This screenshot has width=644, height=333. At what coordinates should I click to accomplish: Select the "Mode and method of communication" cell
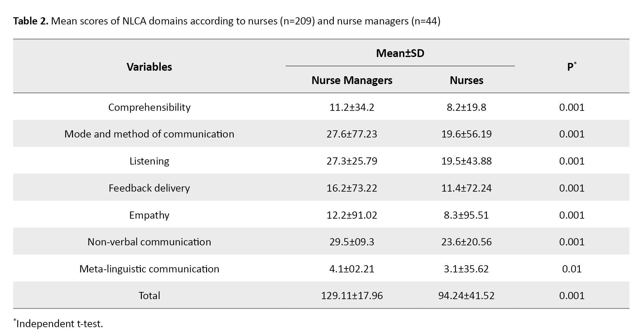(149, 134)
